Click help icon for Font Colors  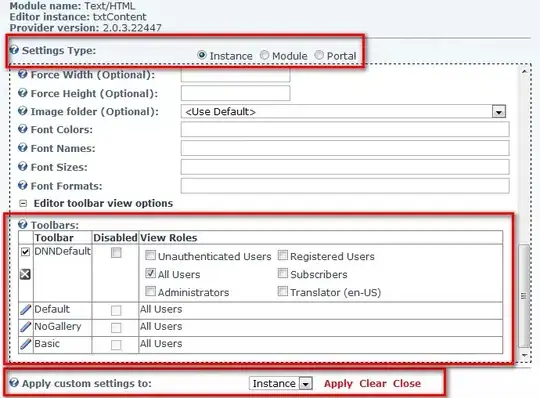(23, 129)
